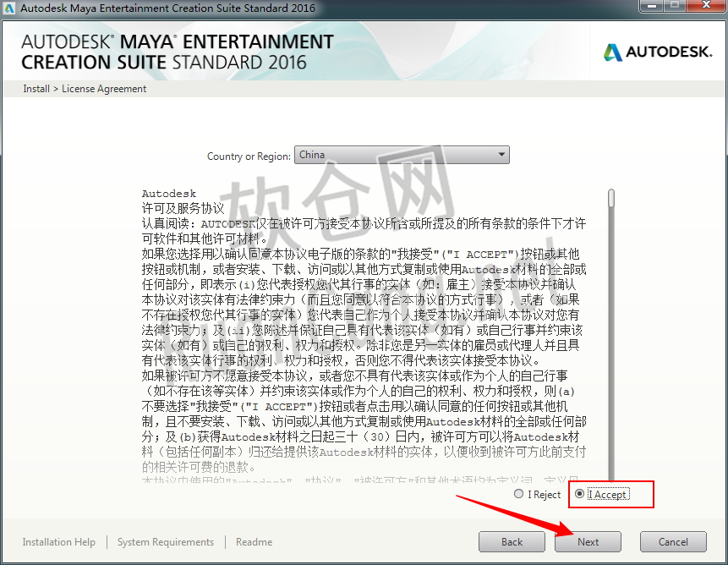Click the Install breadcrumb item
Image resolution: width=728 pixels, height=565 pixels.
tap(36, 88)
